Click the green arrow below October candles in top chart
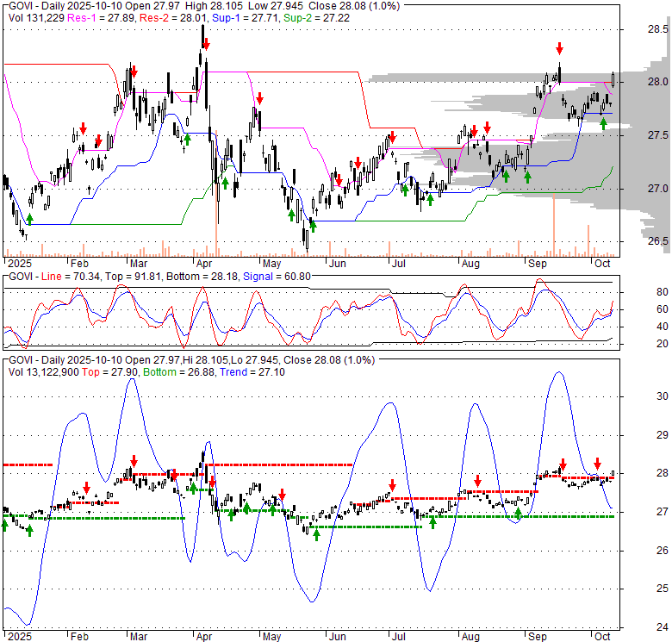This screenshot has width=672, height=642. pyautogui.click(x=603, y=125)
